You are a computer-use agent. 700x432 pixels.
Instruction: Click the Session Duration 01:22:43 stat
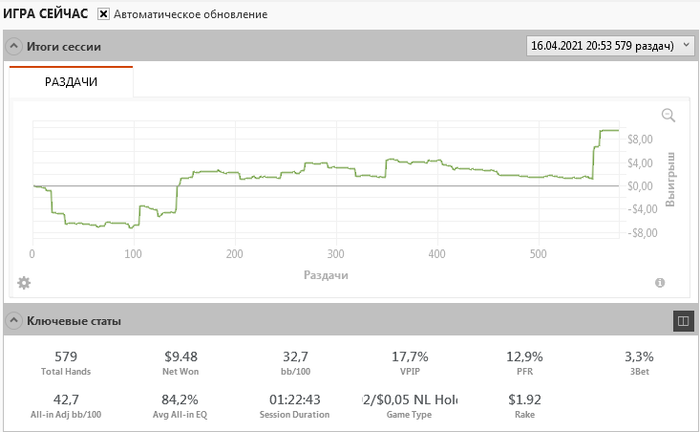pyautogui.click(x=296, y=404)
